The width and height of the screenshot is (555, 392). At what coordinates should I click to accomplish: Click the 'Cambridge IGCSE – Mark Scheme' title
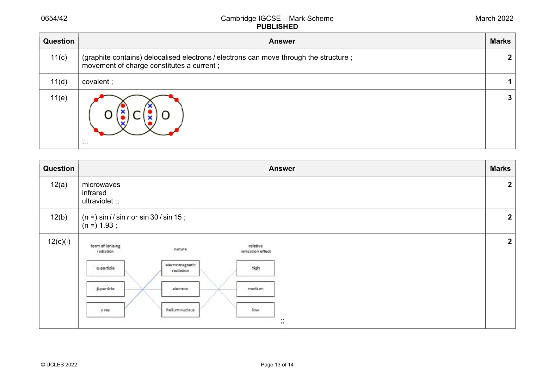click(x=277, y=18)
